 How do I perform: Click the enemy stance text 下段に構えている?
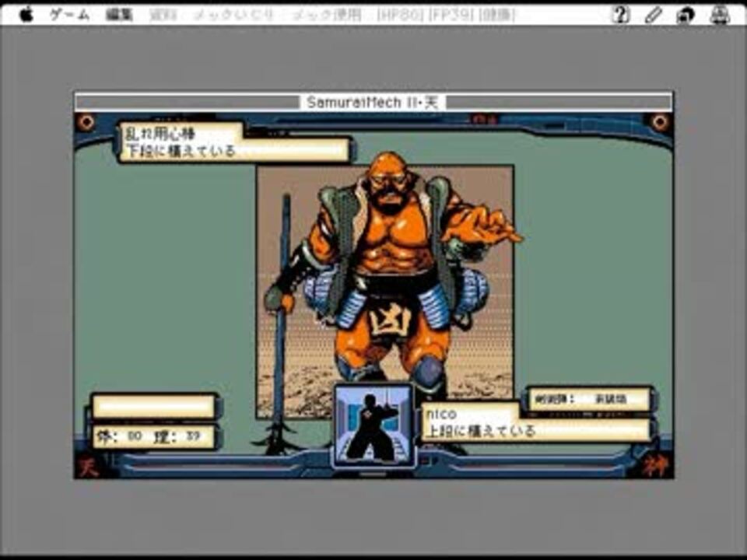pos(180,151)
